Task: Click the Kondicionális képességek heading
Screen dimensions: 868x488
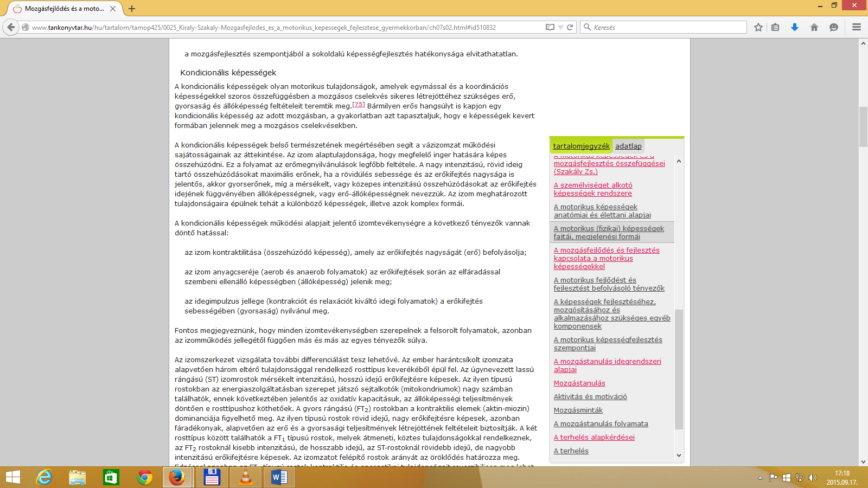Action: (228, 73)
